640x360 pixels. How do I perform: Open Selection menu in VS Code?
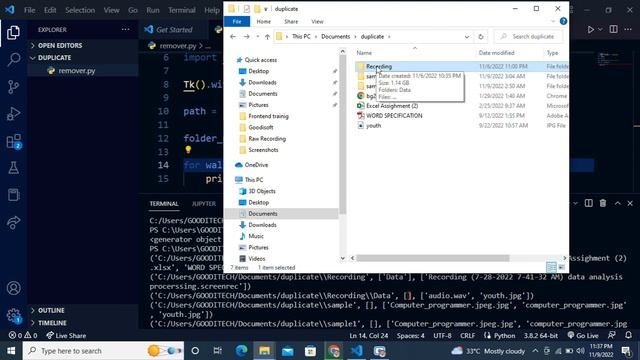(80, 10)
